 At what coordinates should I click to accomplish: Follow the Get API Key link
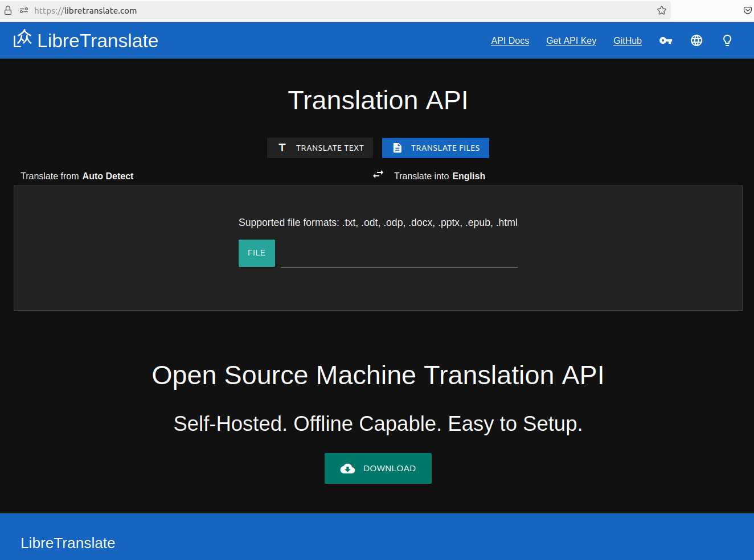[x=571, y=40]
